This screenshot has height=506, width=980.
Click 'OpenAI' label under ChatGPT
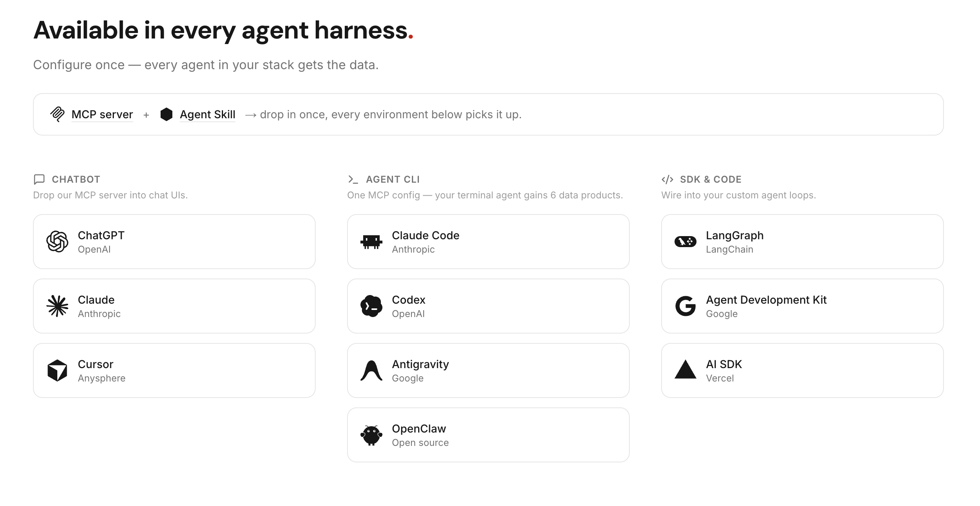pyautogui.click(x=94, y=249)
